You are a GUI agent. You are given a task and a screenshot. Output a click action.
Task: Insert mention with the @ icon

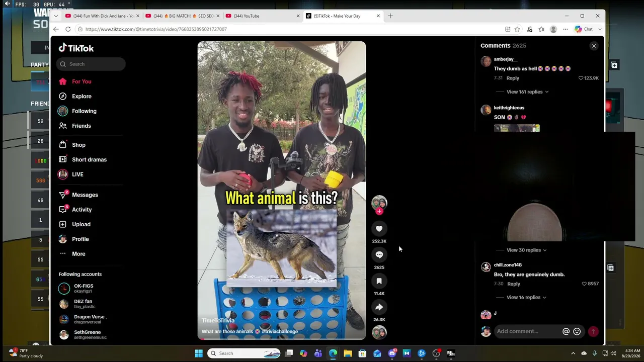click(x=566, y=331)
